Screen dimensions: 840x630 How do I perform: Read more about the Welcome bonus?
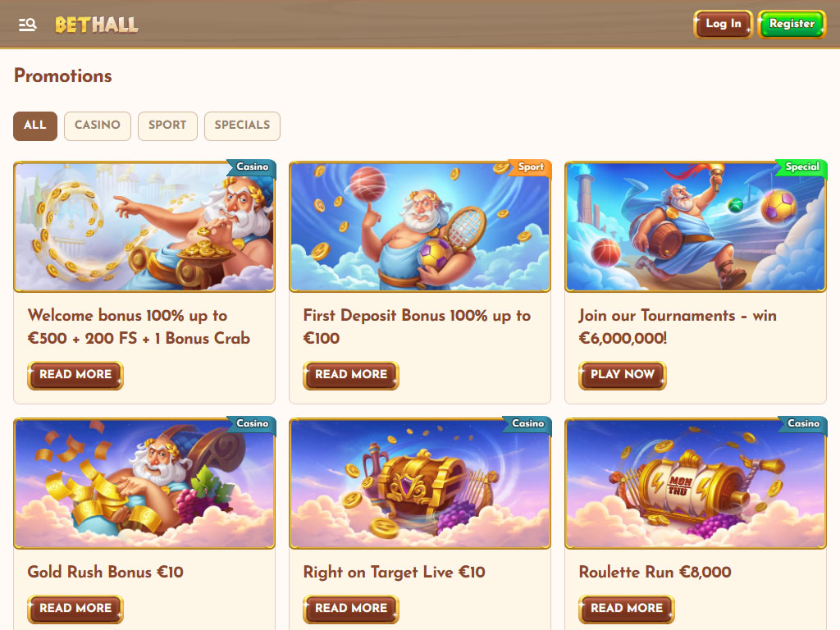pyautogui.click(x=75, y=375)
